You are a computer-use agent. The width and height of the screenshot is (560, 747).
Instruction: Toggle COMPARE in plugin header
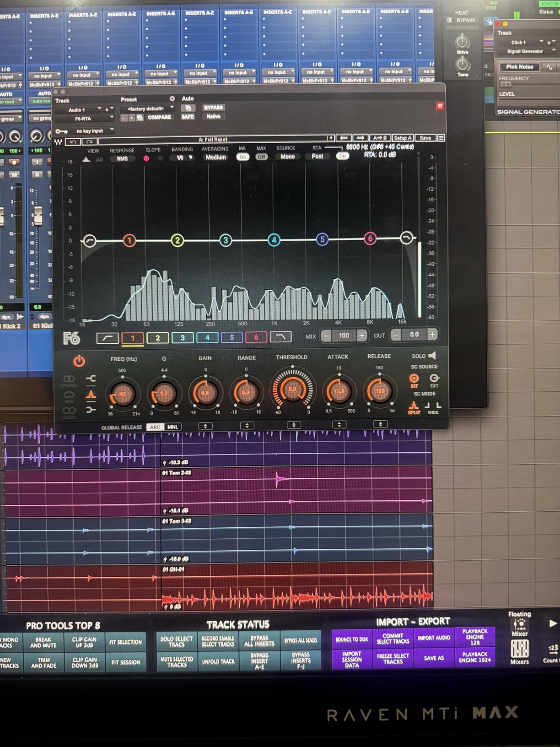(x=159, y=117)
